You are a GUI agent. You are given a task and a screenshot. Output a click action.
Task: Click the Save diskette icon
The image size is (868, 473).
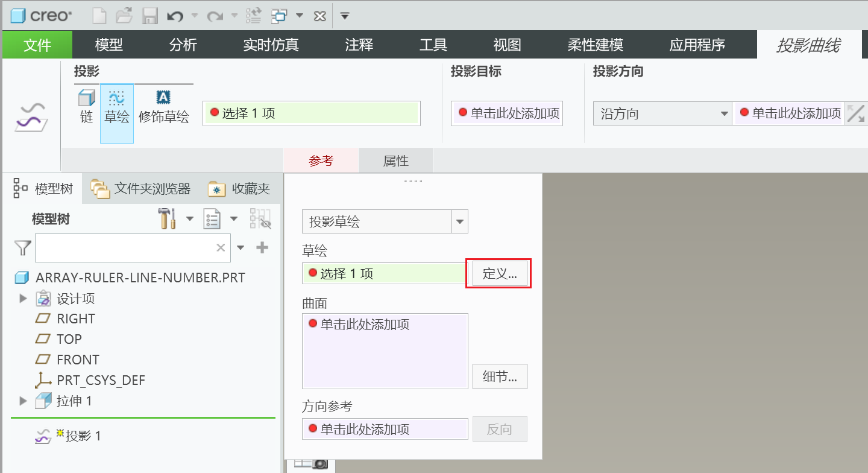149,16
